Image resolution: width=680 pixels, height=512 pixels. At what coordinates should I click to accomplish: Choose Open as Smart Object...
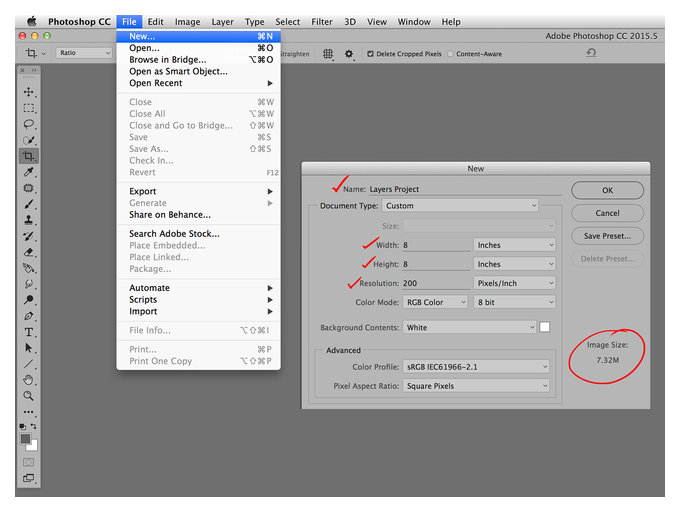coord(199,71)
